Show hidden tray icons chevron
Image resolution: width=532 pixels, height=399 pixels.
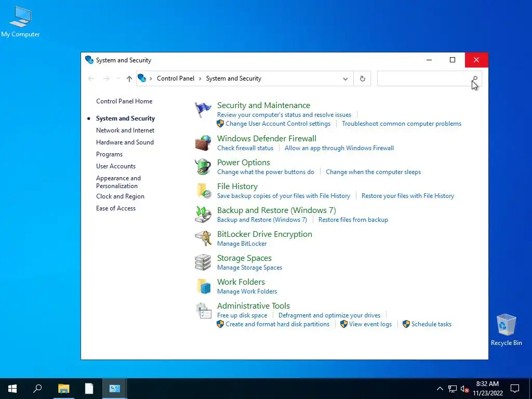coord(440,389)
